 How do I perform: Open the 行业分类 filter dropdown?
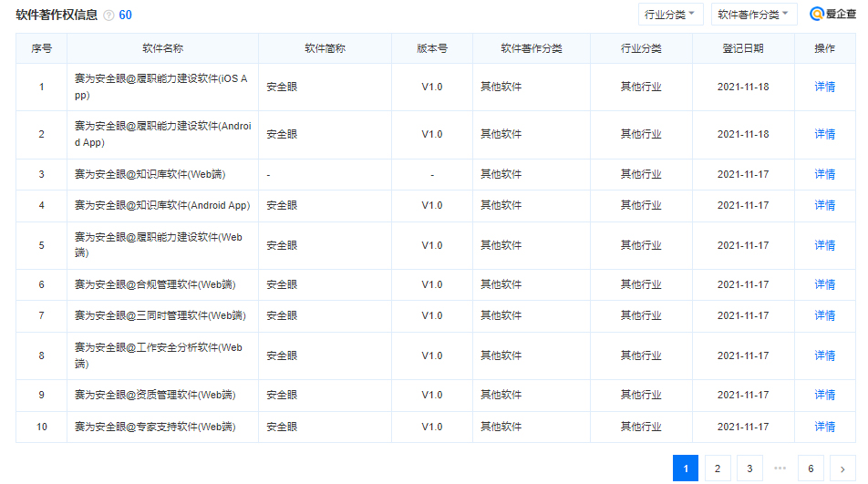pyautogui.click(x=670, y=15)
